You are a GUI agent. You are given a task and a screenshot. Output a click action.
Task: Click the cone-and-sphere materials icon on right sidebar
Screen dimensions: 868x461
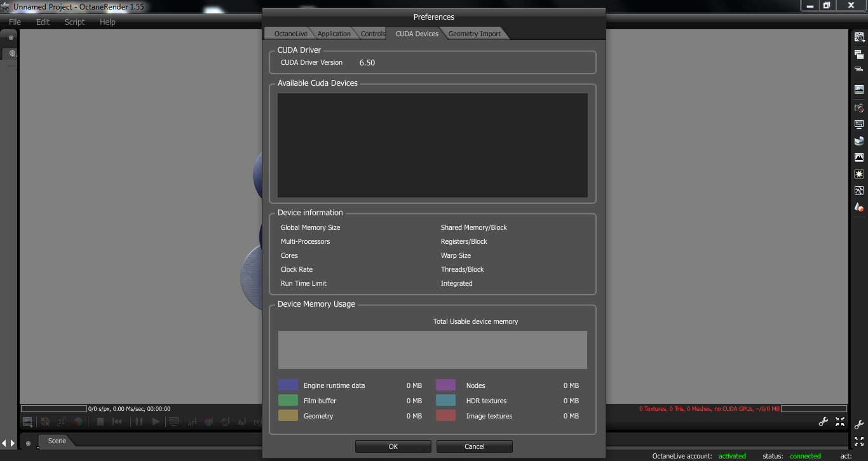coord(859,207)
